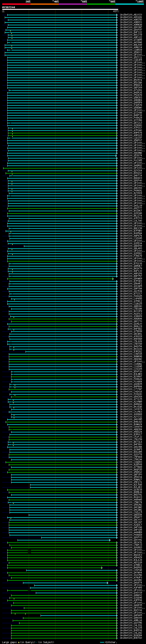Screen dimensions: 146x644
Task: Select the UniRef100_B4DP82 label
Action: click(x=131, y=567)
